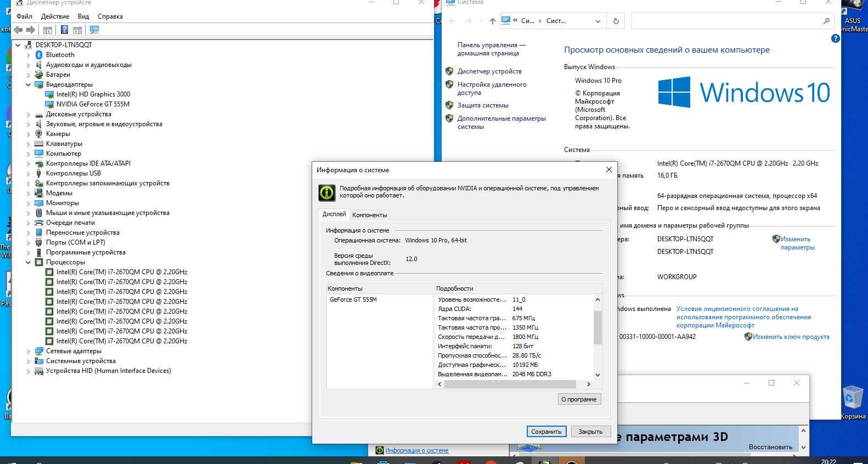868x464 pixels.
Task: Click the Сохранить button
Action: tap(546, 432)
